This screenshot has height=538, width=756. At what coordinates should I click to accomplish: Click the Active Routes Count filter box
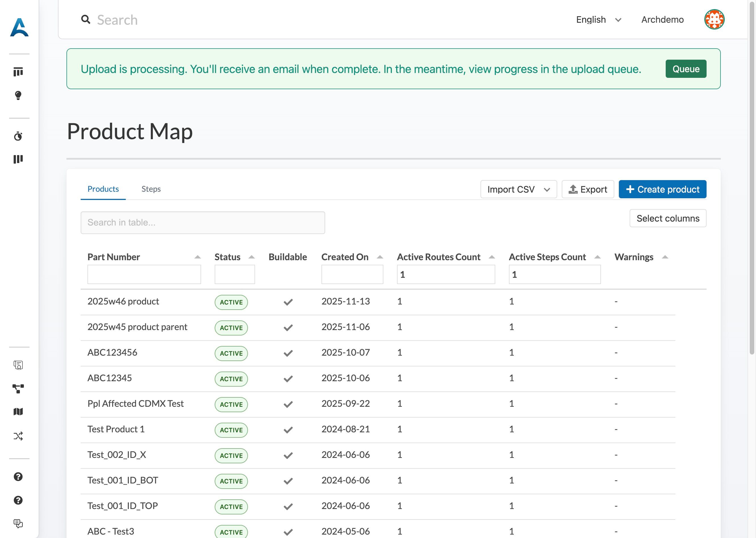point(446,275)
